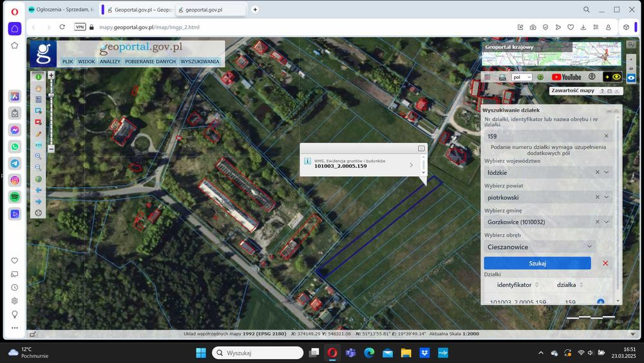Click the red X reset search button
Screen dimensions: 644x363
[605, 263]
